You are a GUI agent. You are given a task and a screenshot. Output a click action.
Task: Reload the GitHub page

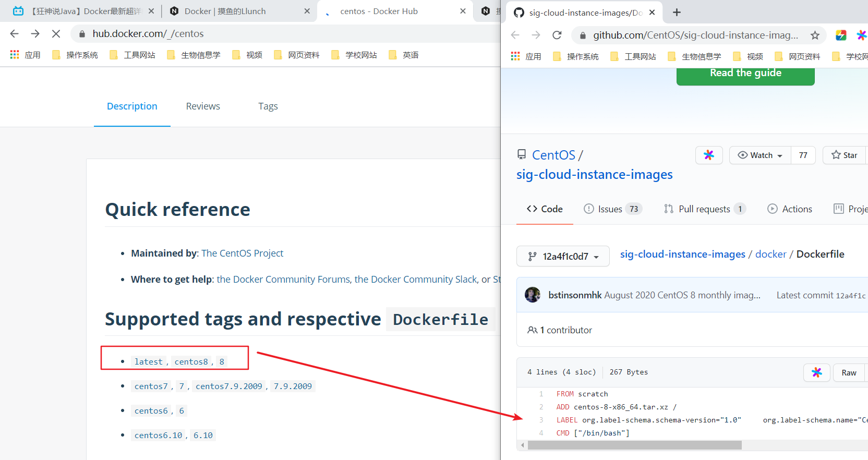coord(557,35)
